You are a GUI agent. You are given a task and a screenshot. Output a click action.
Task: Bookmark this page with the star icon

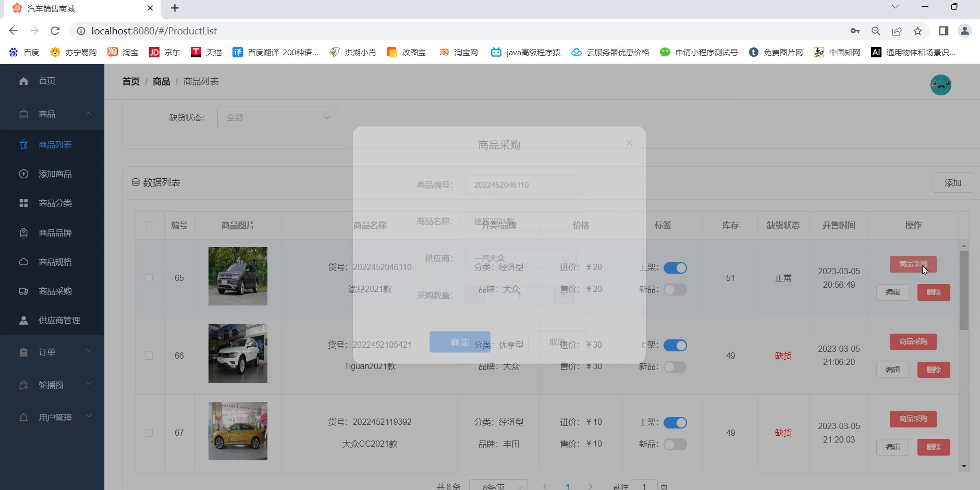click(917, 31)
